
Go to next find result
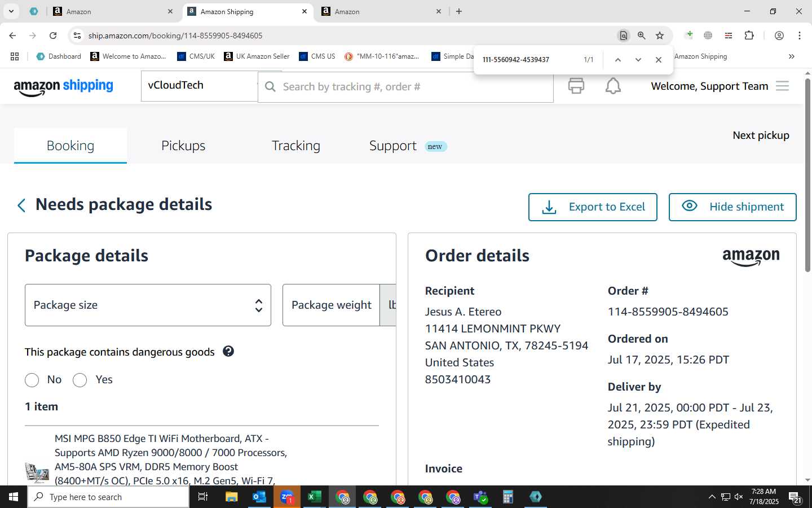(638, 60)
